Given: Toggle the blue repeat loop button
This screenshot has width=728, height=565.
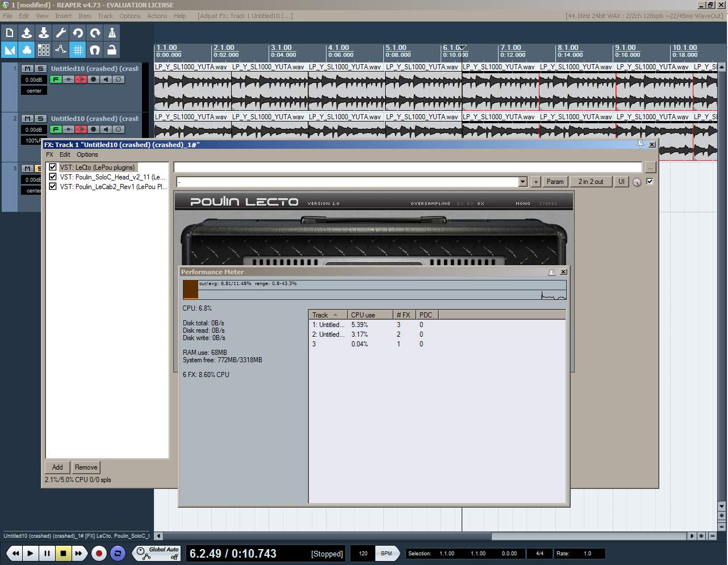Looking at the screenshot, I should pyautogui.click(x=118, y=553).
